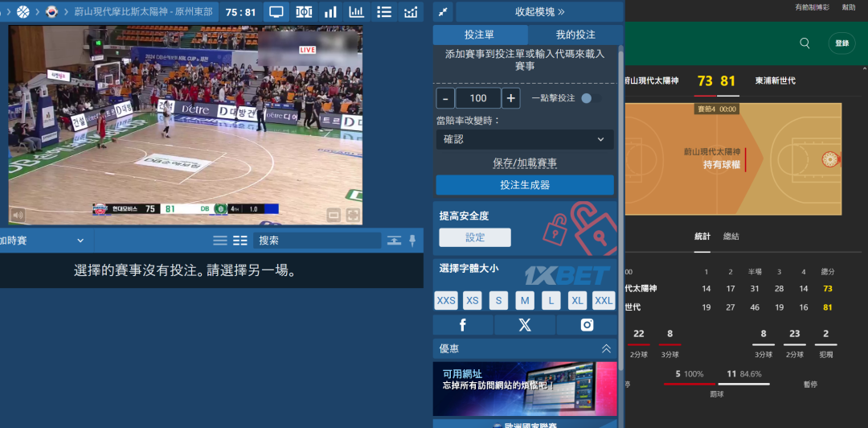Set font size to XS
Image resolution: width=868 pixels, height=428 pixels.
[x=473, y=301]
